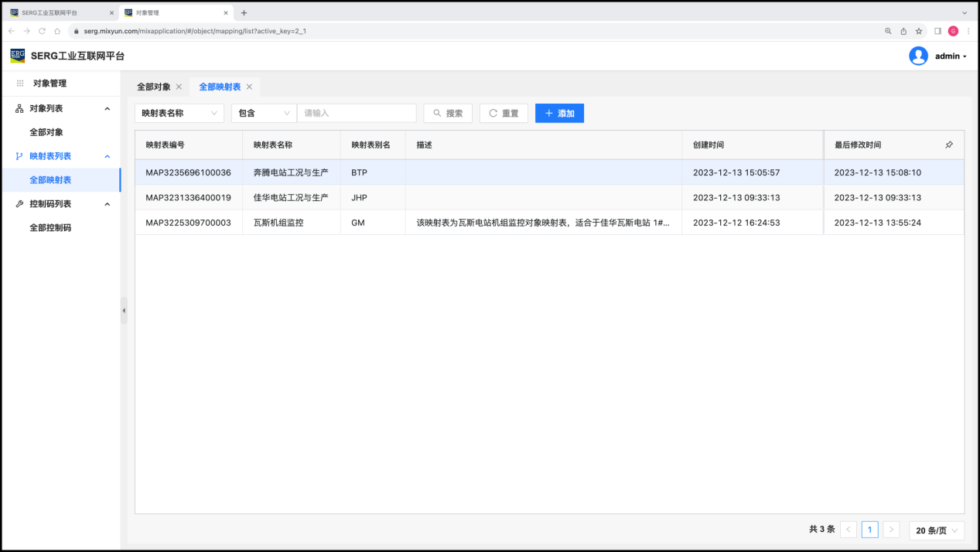Bookmark this page with the star icon
This screenshot has height=552, width=980.
click(x=919, y=31)
